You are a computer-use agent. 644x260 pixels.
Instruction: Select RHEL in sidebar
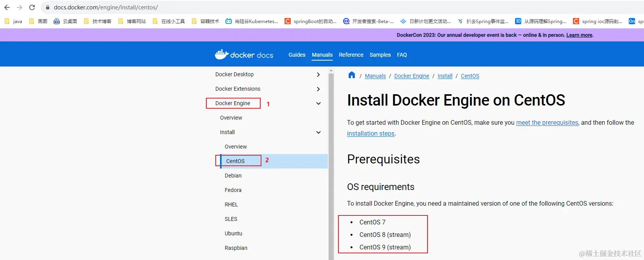[231, 204]
